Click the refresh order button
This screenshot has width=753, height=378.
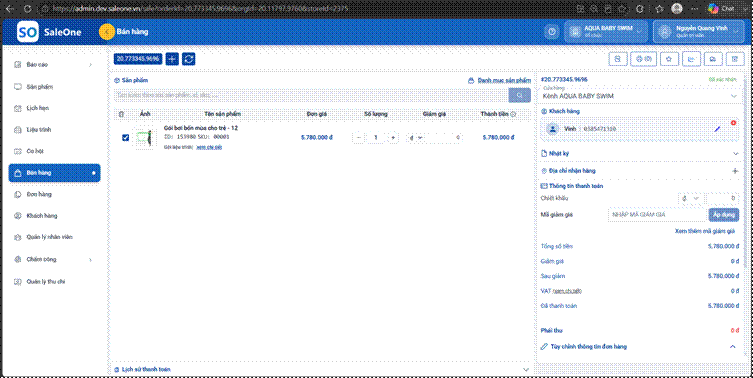click(189, 59)
